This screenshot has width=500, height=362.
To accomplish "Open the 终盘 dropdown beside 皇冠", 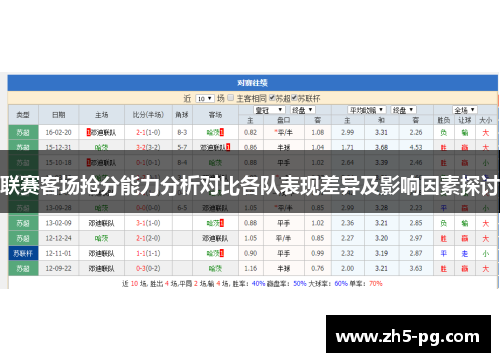I will pos(302,110).
